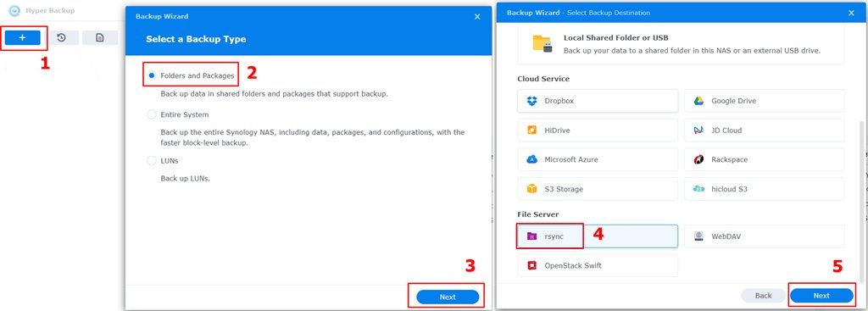Screen dimensions: 868x311
Task: Click the S3 Storage cube icon
Action: pos(532,189)
